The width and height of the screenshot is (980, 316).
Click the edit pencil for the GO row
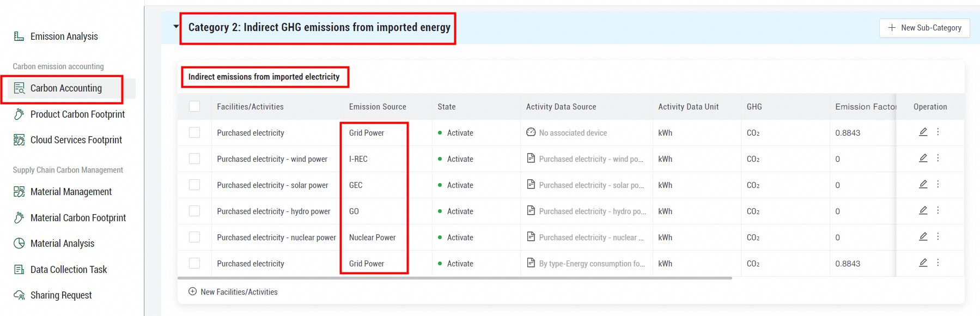(923, 210)
